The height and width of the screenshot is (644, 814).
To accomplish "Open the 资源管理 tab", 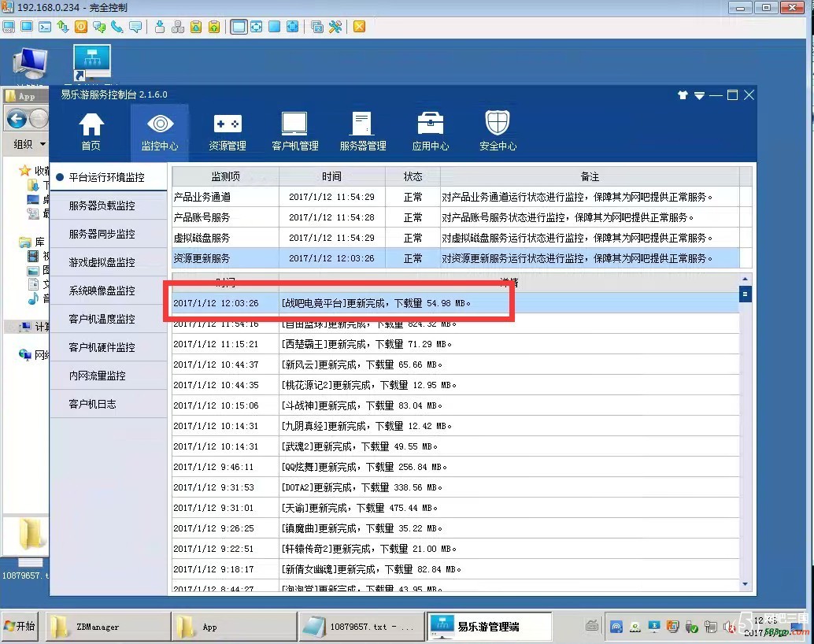I will [228, 132].
